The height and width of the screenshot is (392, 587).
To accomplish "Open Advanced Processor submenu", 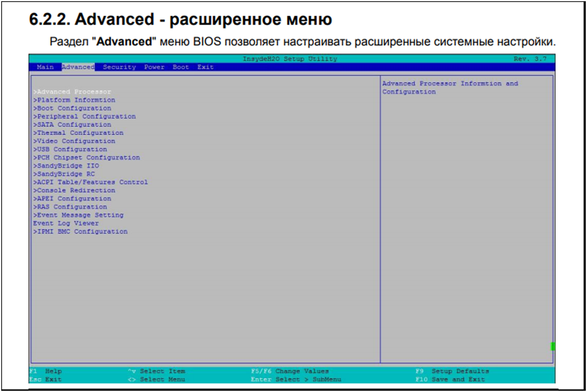I will [72, 92].
